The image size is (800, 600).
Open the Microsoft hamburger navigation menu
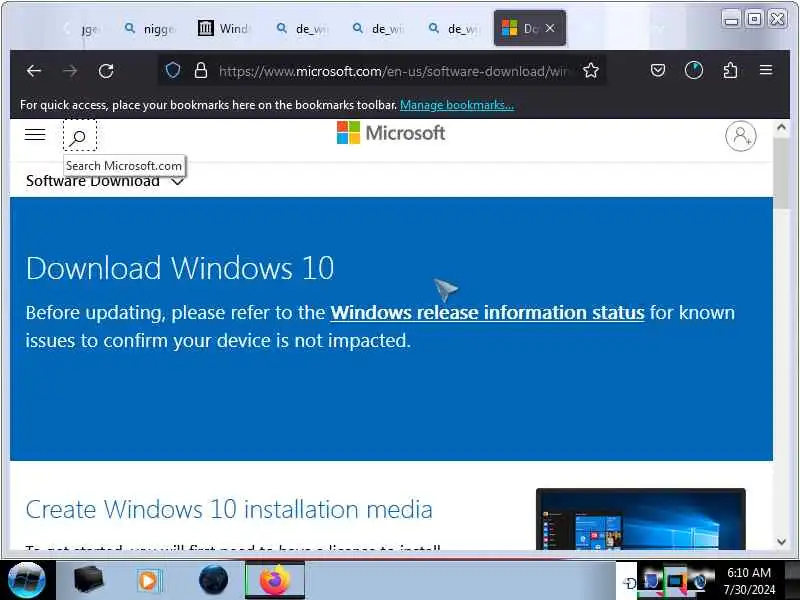coord(35,135)
